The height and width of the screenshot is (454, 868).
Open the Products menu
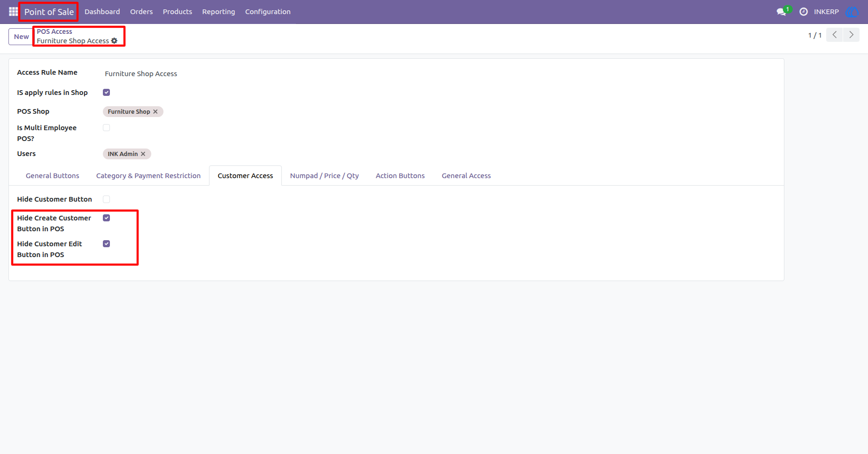click(x=178, y=12)
